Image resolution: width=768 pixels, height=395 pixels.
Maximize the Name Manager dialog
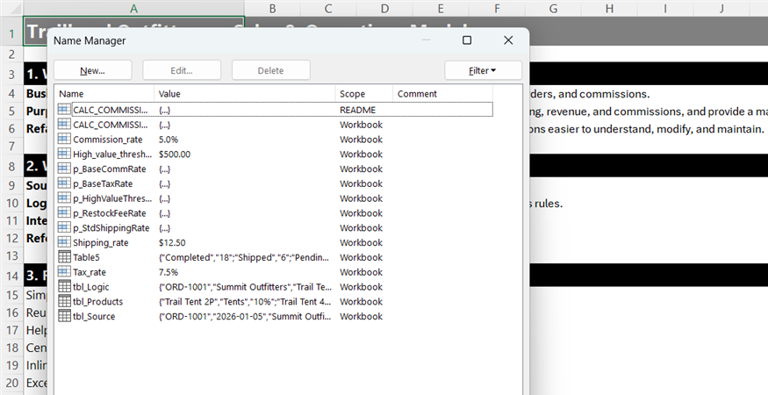coord(467,40)
